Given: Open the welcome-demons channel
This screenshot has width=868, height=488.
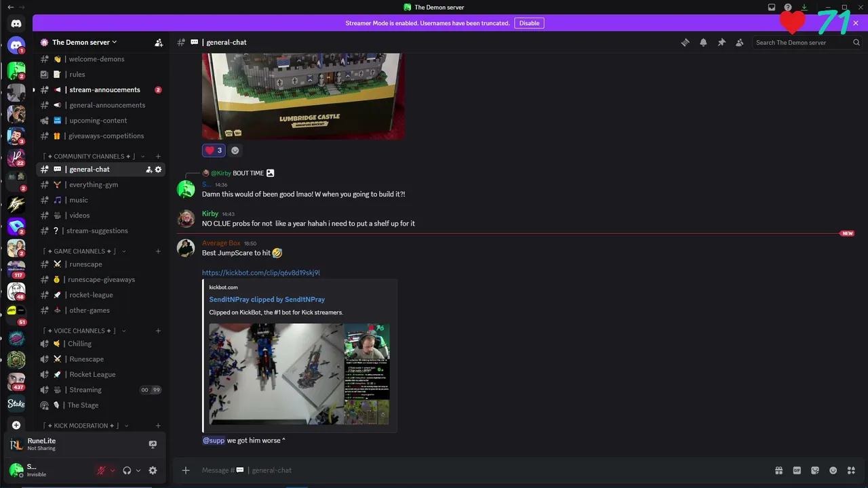Looking at the screenshot, I should 100,59.
